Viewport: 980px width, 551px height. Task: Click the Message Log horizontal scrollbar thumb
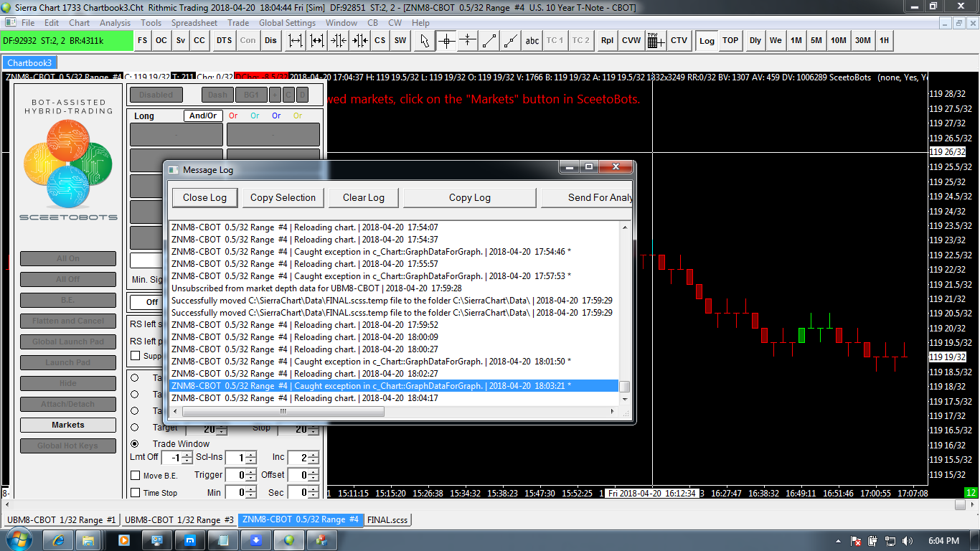pyautogui.click(x=283, y=412)
